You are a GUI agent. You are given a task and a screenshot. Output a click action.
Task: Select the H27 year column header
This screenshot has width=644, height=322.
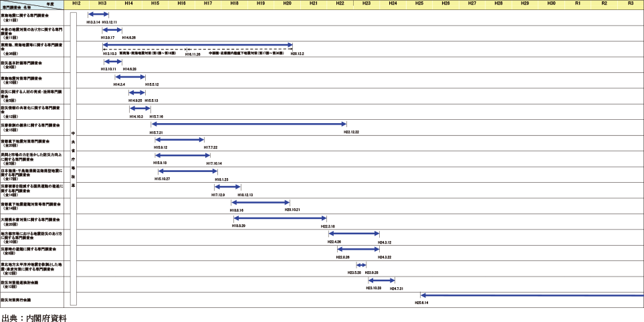472,3
